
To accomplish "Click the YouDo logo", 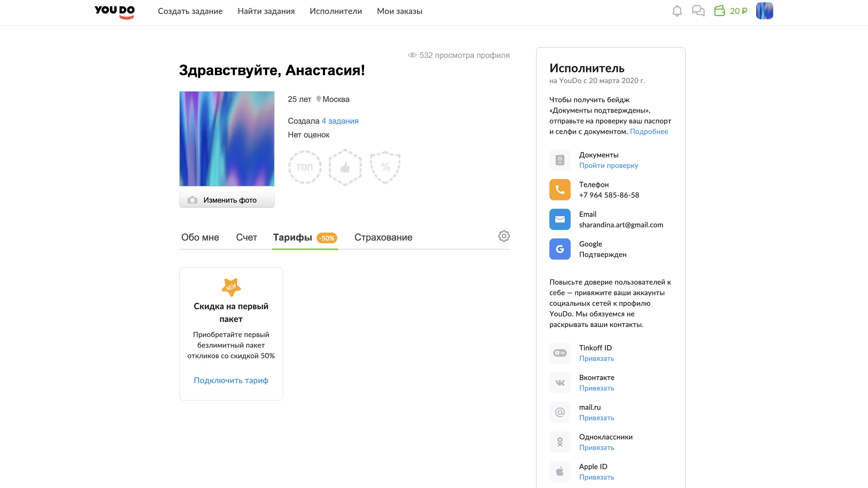I will click(115, 12).
